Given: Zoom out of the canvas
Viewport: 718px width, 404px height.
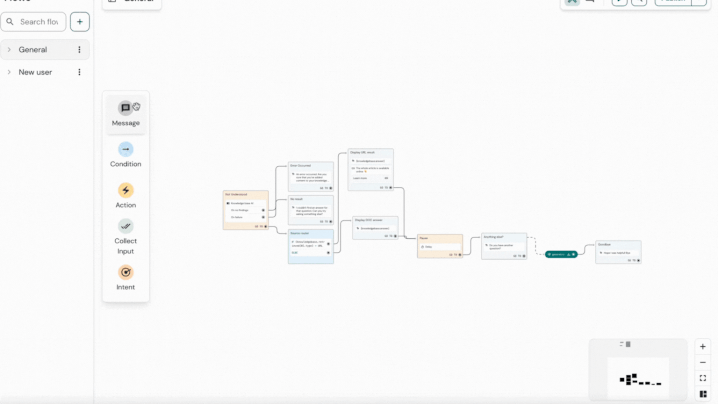Looking at the screenshot, I should pyautogui.click(x=703, y=363).
